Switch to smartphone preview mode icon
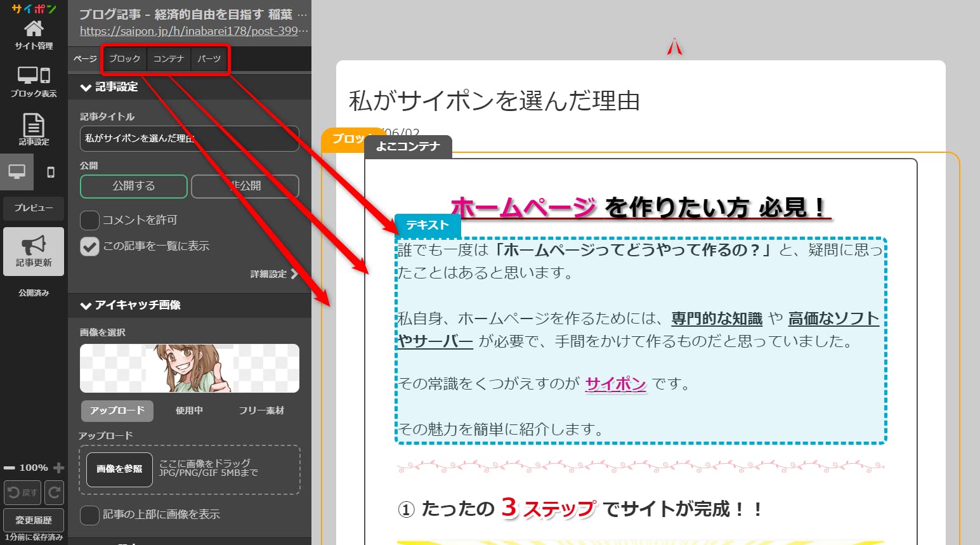This screenshot has height=545, width=980. click(x=51, y=172)
